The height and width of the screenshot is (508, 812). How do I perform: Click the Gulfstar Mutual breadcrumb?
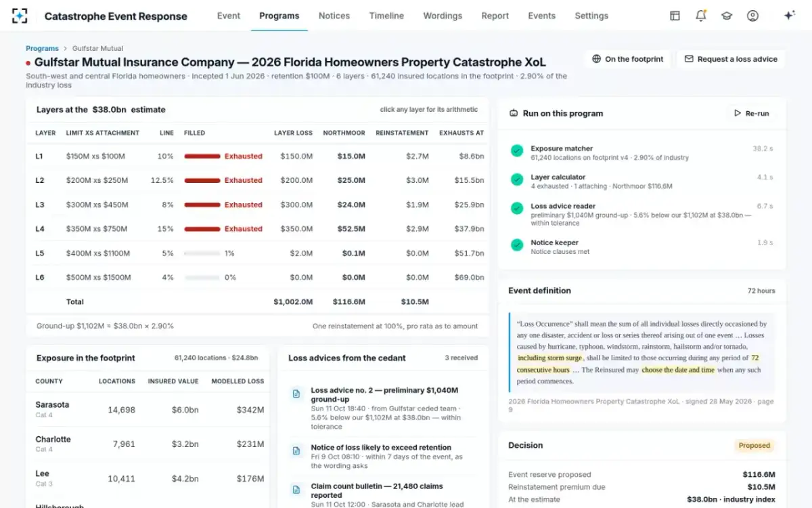[97, 49]
